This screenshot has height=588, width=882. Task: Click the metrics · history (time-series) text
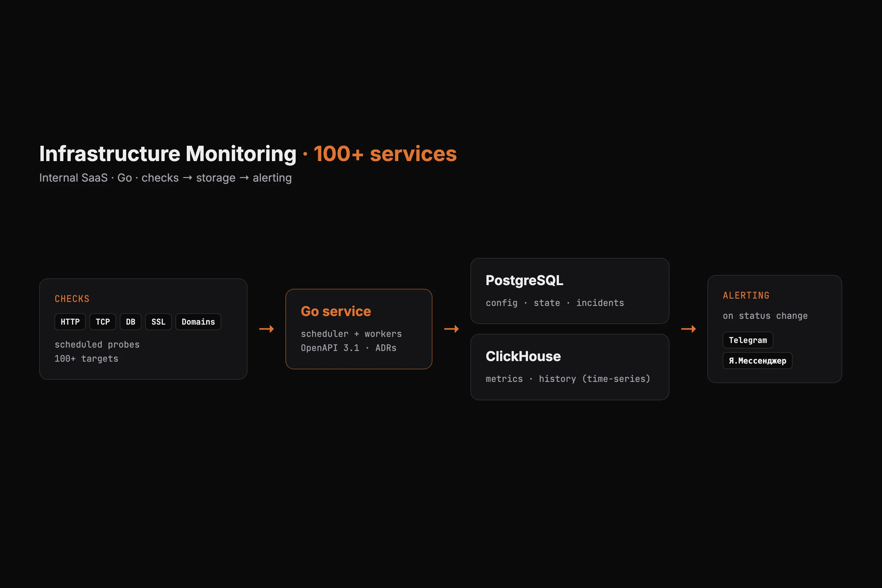coord(568,379)
